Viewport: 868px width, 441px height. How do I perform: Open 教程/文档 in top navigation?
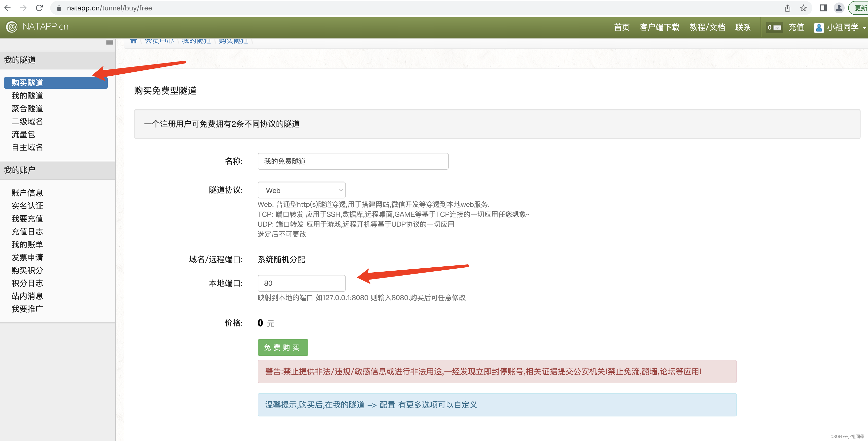(707, 27)
